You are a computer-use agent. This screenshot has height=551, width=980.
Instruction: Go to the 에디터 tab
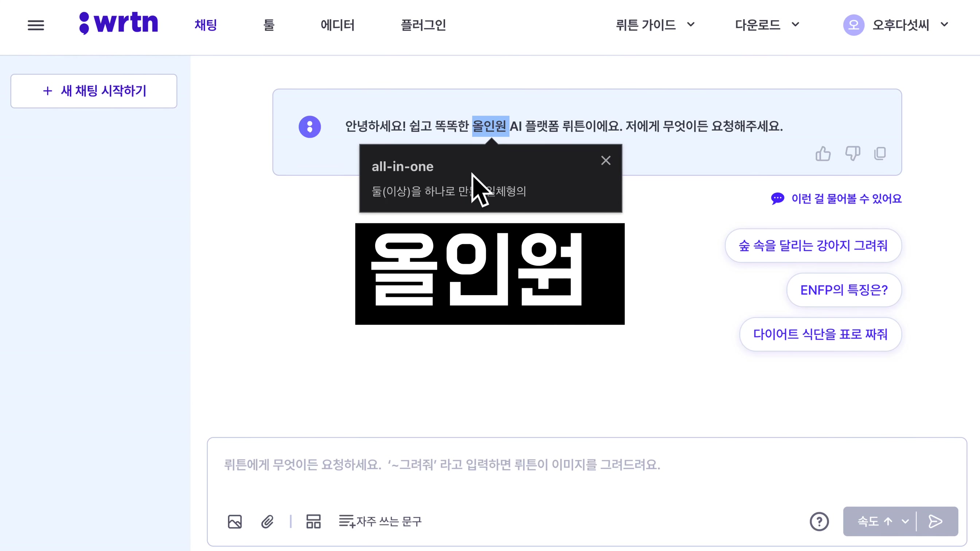(x=338, y=25)
